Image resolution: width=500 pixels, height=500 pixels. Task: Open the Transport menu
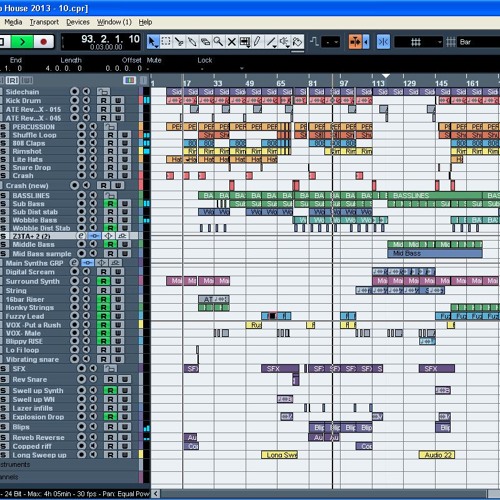44,22
